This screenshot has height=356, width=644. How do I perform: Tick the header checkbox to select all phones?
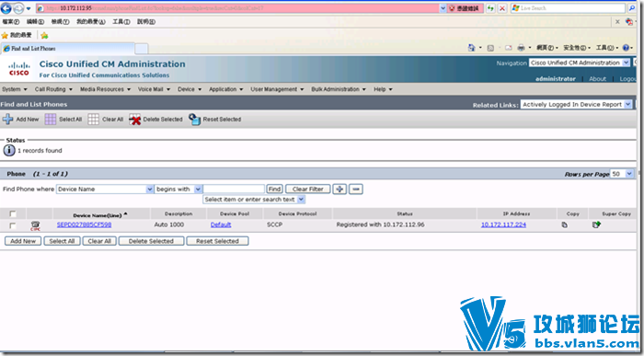tap(13, 213)
